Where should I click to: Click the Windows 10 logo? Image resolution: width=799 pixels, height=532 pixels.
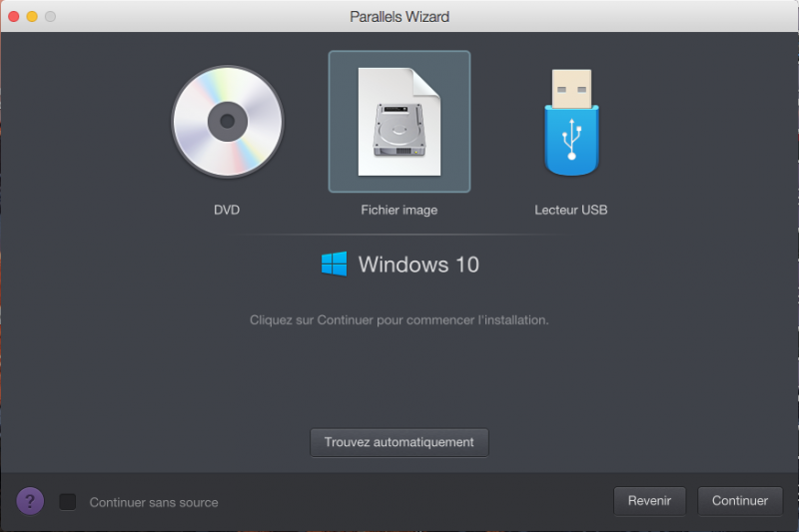pos(335,264)
